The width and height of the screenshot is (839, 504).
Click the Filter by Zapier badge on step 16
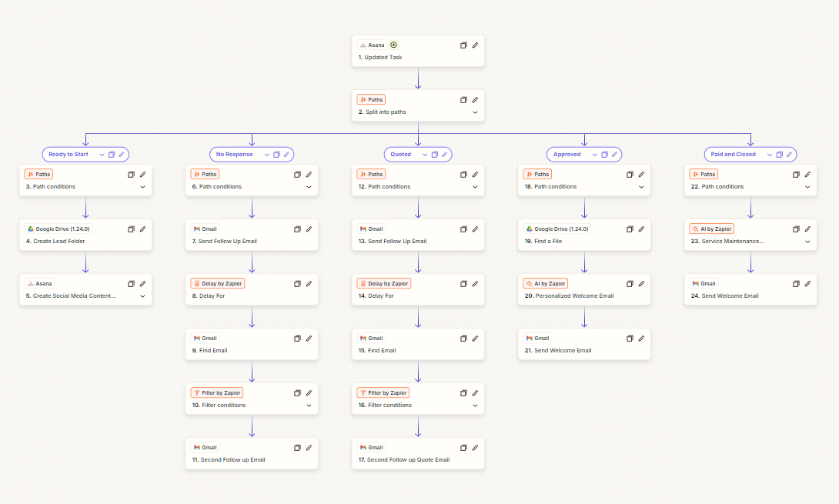coord(383,392)
